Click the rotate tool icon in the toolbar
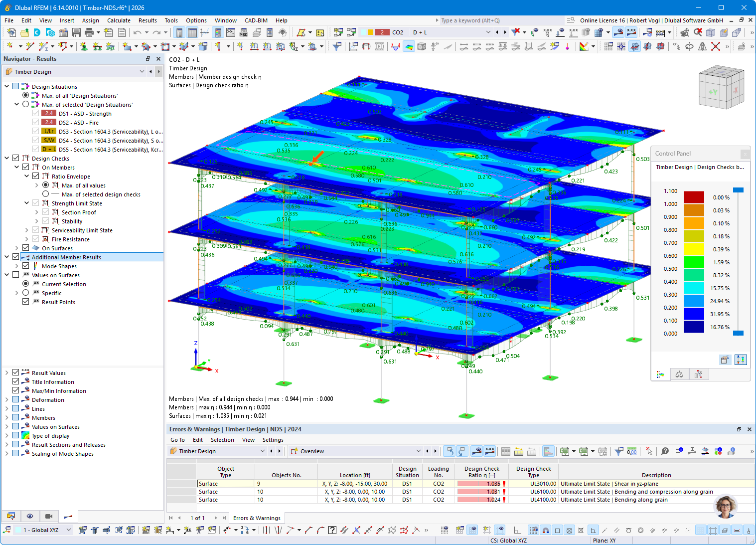The width and height of the screenshot is (756, 545). 689,46
